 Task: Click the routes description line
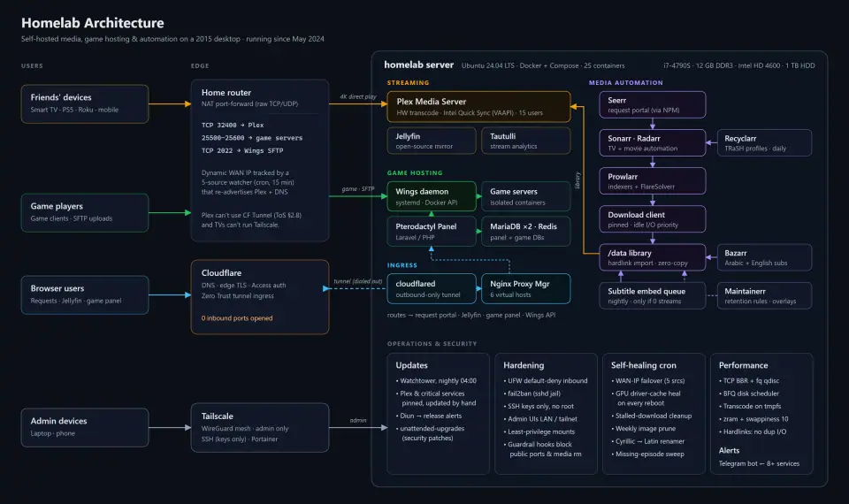tap(471, 315)
